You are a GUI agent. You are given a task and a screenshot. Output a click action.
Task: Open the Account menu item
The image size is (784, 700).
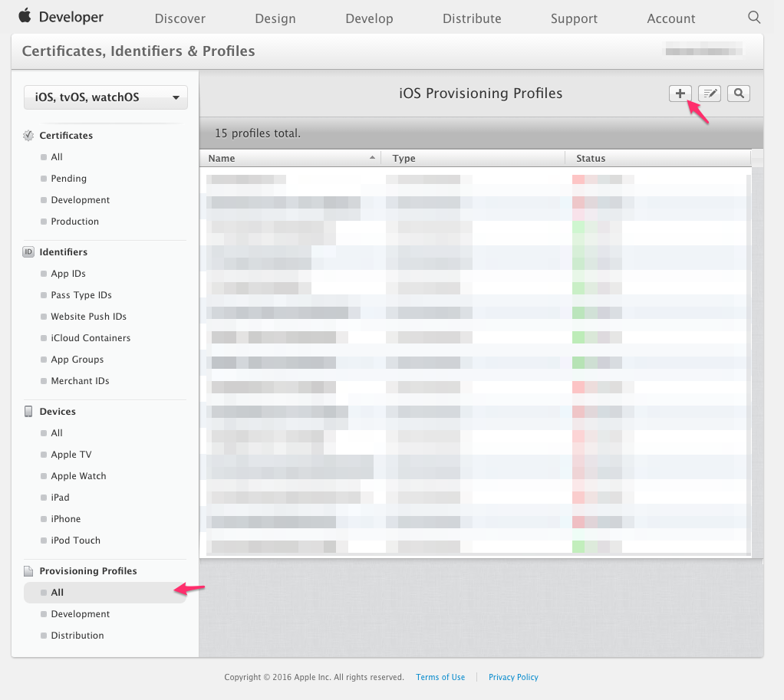tap(670, 18)
